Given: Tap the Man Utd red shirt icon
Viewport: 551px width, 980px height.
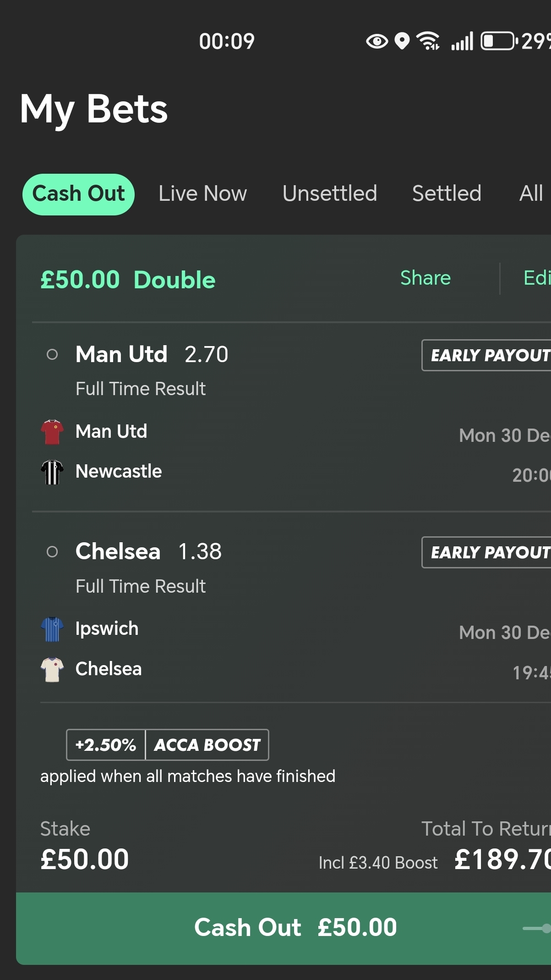Looking at the screenshot, I should coord(52,432).
